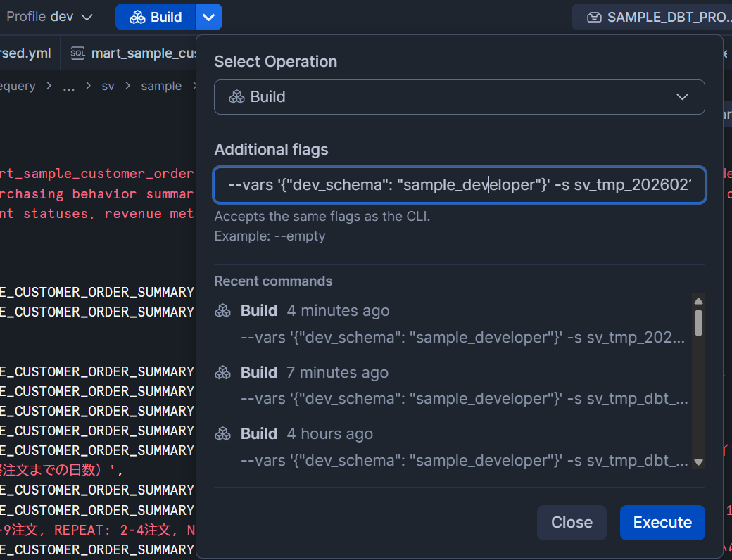Switch to the yml file tab

(27, 53)
